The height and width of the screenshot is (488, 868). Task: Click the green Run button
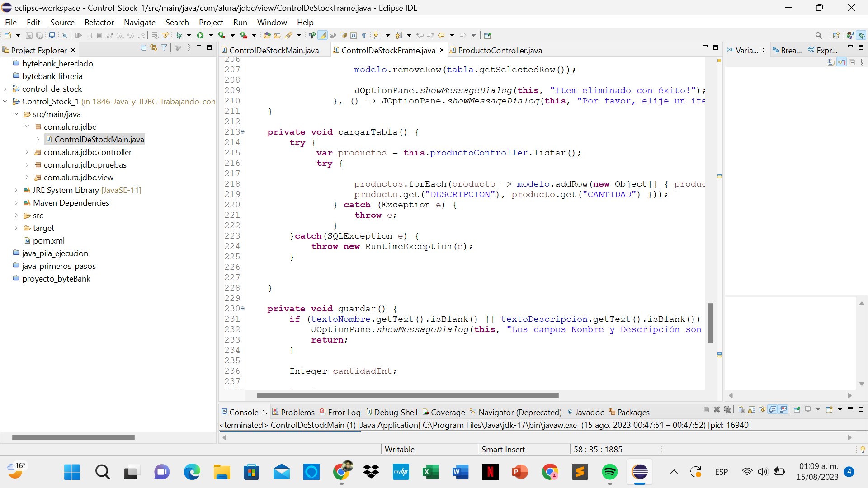point(200,35)
